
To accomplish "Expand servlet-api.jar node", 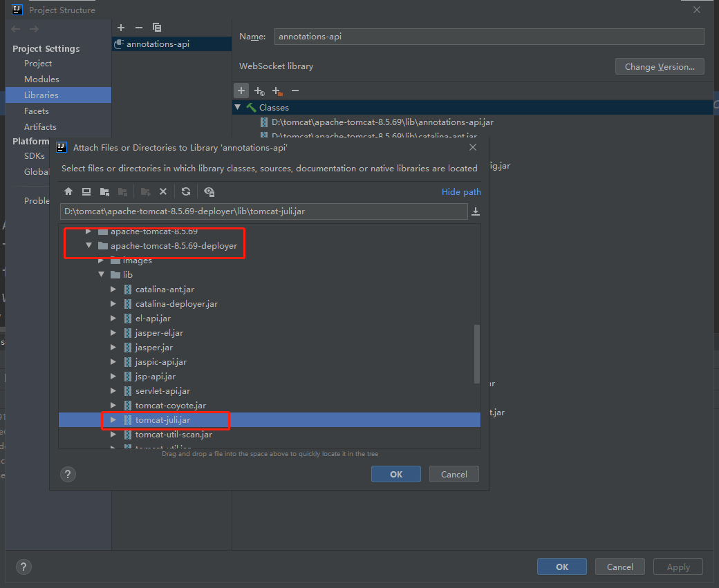I will 113,391.
